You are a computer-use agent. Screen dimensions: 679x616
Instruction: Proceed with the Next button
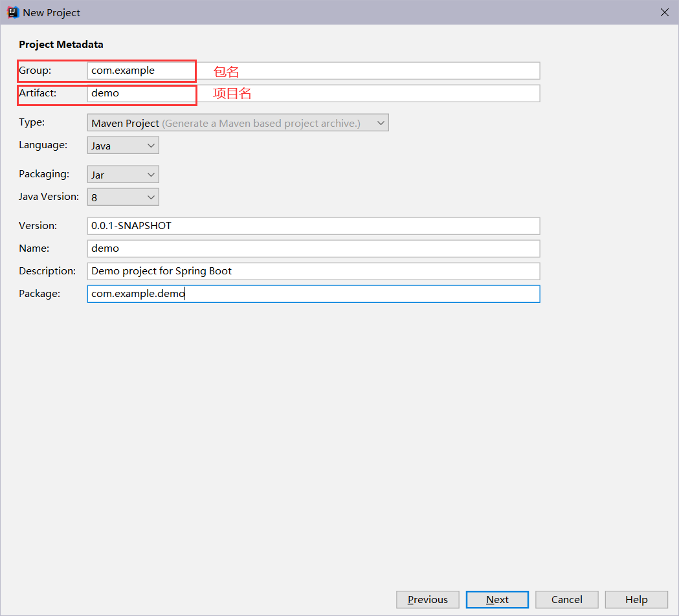tap(497, 600)
